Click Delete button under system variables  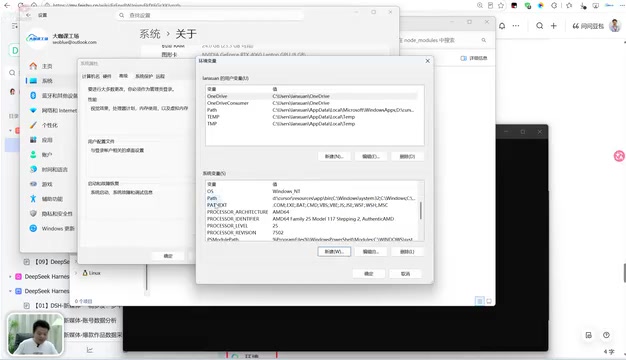[407, 252]
